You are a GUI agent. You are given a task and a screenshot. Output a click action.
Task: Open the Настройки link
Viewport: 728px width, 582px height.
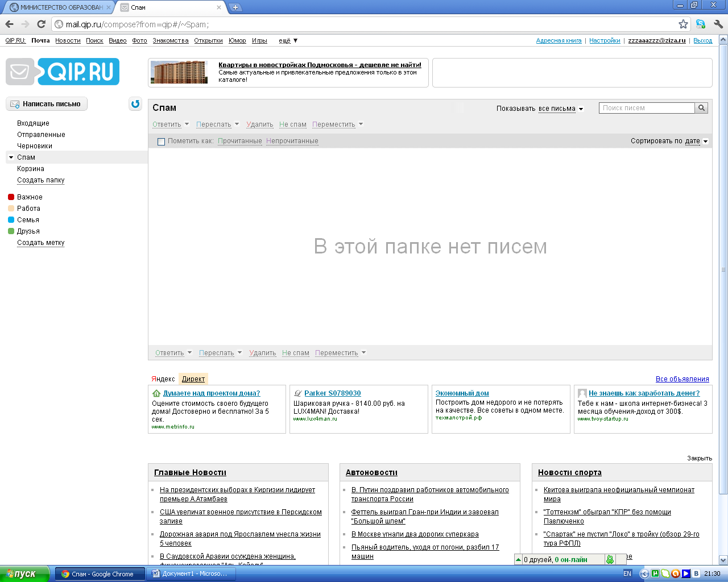coord(605,40)
